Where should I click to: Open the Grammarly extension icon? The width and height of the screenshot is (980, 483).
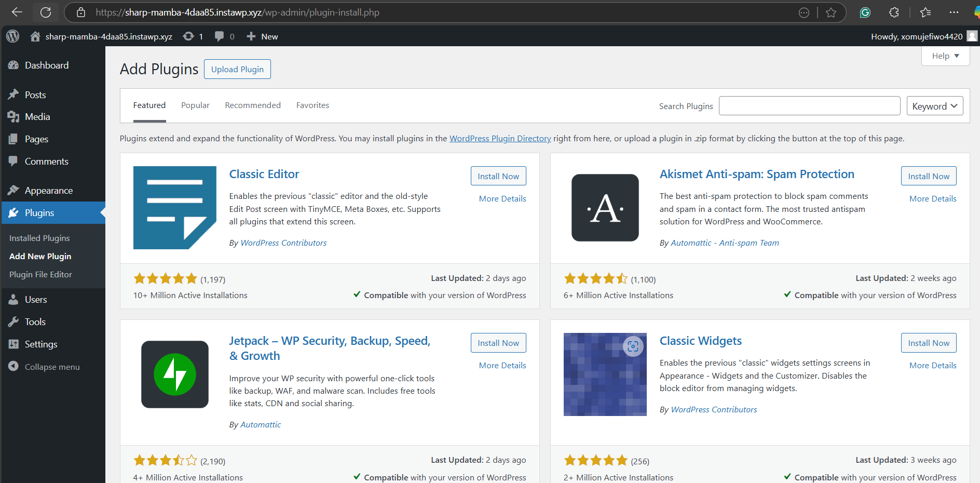point(865,12)
